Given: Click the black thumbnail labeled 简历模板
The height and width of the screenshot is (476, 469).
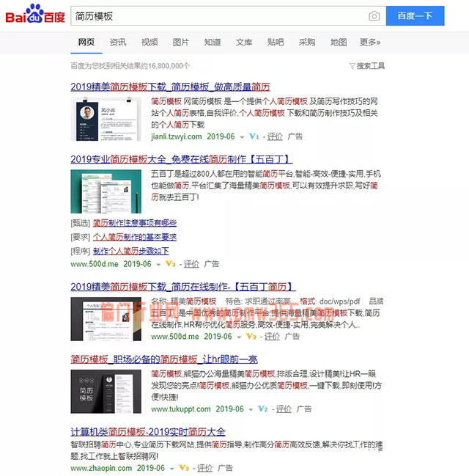Looking at the screenshot, I should point(106,392).
